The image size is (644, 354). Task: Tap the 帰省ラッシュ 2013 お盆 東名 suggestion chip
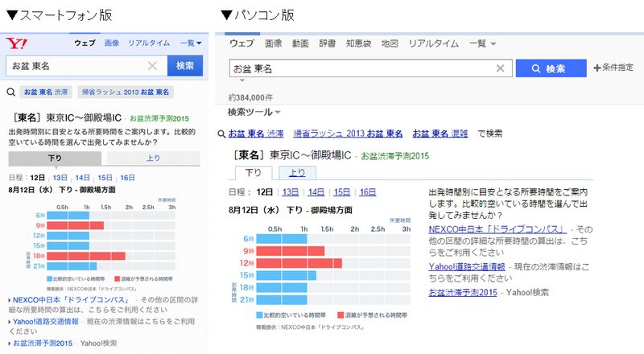pyautogui.click(x=126, y=92)
